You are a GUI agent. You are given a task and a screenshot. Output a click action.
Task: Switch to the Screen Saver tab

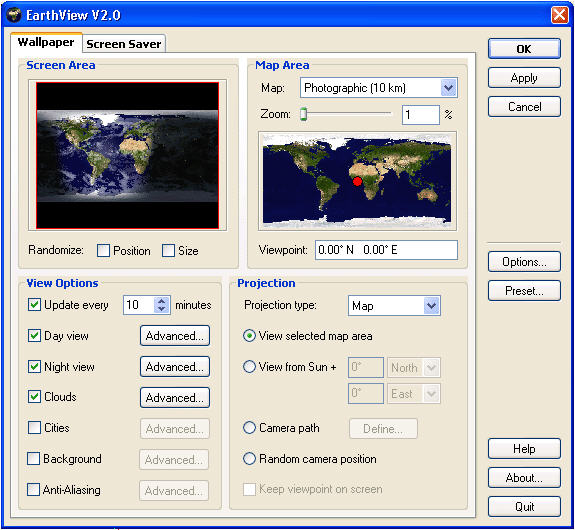click(124, 44)
